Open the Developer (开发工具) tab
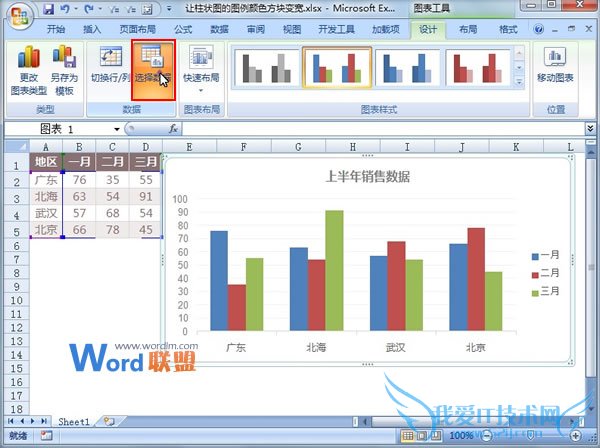Screen dimensions: 600x448 [x=336, y=29]
